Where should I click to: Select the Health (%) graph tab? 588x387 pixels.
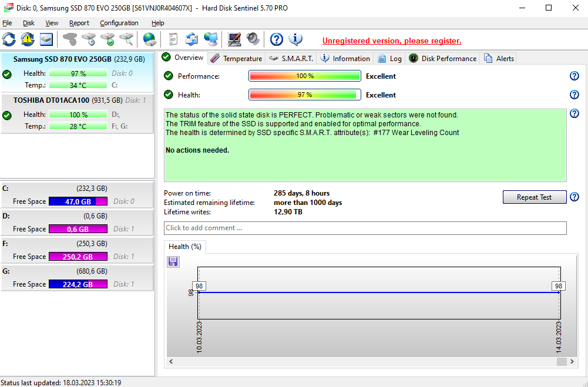pyautogui.click(x=185, y=247)
